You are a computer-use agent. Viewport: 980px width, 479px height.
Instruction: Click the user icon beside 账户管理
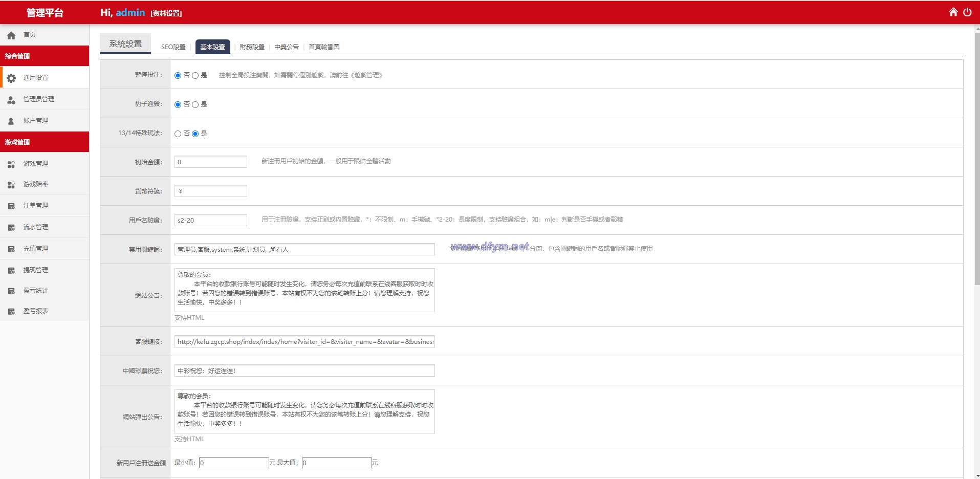click(x=11, y=121)
